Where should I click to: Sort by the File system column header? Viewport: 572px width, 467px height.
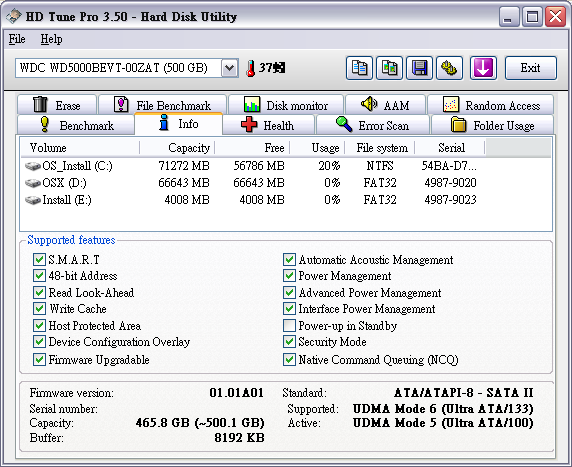coord(379,148)
